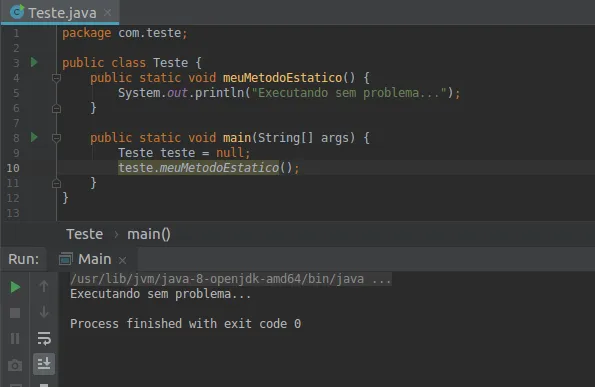Click line number 13 in gutter

(x=13, y=213)
